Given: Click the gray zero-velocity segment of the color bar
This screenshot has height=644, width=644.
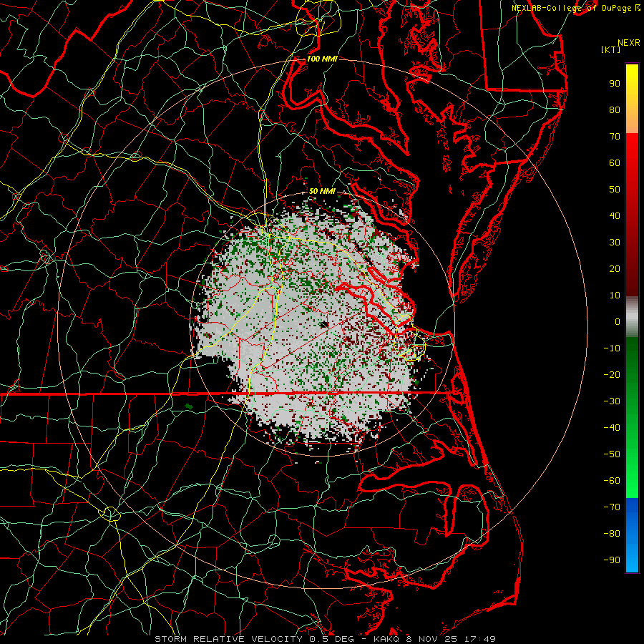Looking at the screenshot, I should (x=632, y=317).
